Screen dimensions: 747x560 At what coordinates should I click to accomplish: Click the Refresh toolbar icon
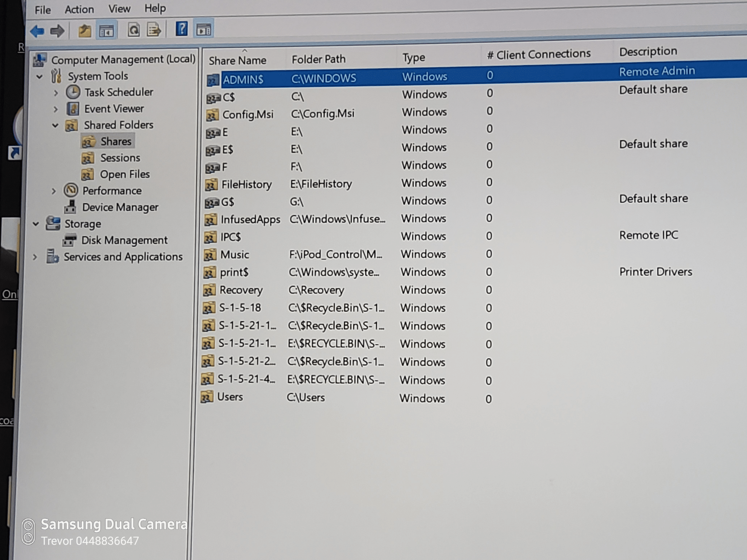[133, 30]
